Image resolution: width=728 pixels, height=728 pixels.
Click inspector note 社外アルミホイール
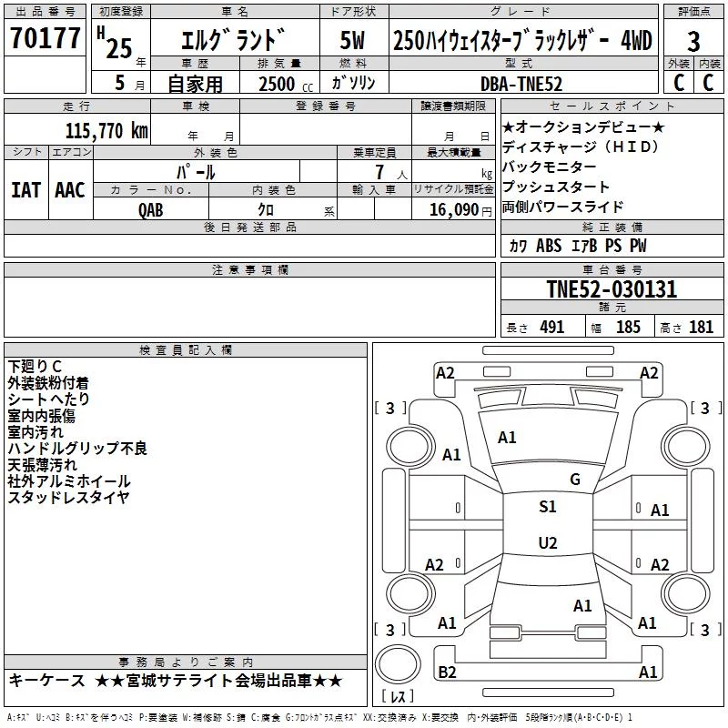point(69,481)
